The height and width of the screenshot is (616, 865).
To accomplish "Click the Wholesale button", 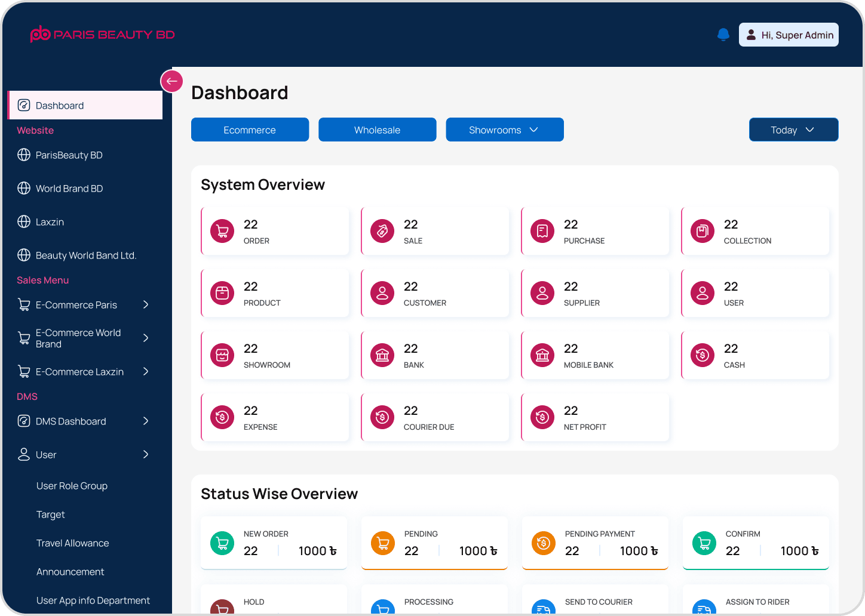I will pos(377,130).
